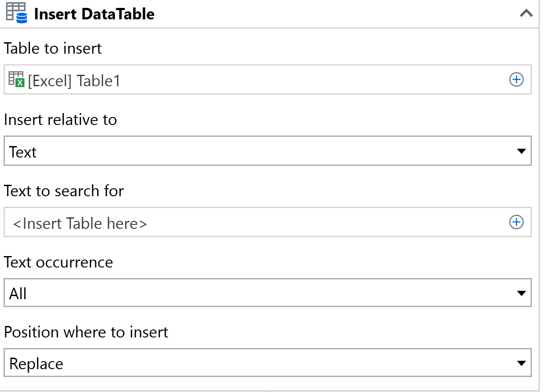
Task: Click the Excel table icon beside Table1
Action: click(x=16, y=80)
